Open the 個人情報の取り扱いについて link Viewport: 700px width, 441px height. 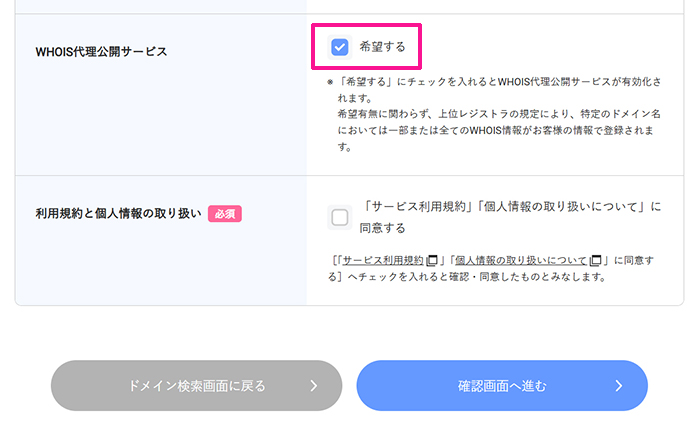click(x=517, y=260)
